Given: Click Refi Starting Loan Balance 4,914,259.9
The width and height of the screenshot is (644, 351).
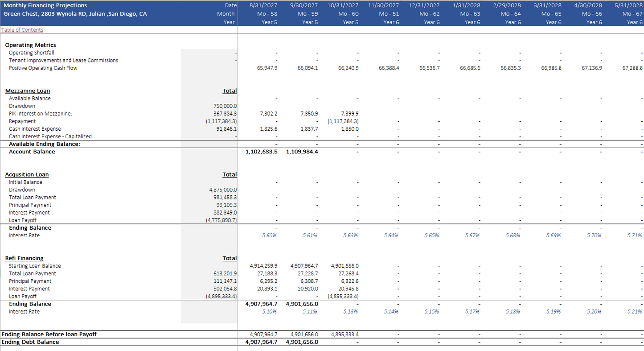Looking at the screenshot, I should tap(263, 266).
